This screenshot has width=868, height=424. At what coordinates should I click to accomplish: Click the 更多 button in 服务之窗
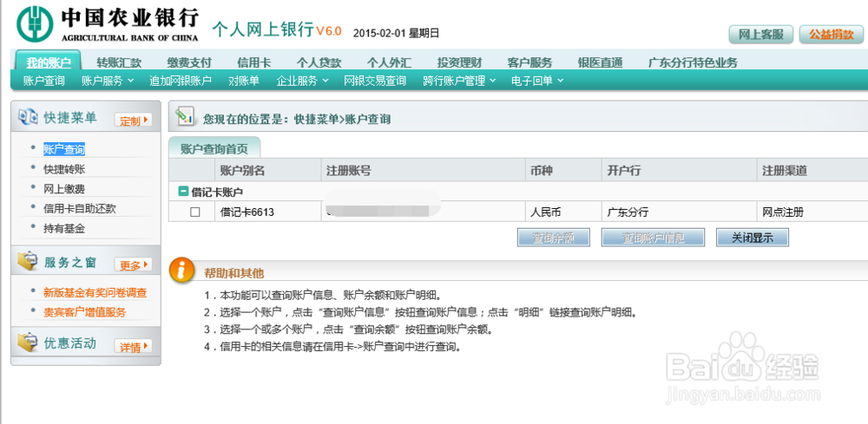[133, 265]
